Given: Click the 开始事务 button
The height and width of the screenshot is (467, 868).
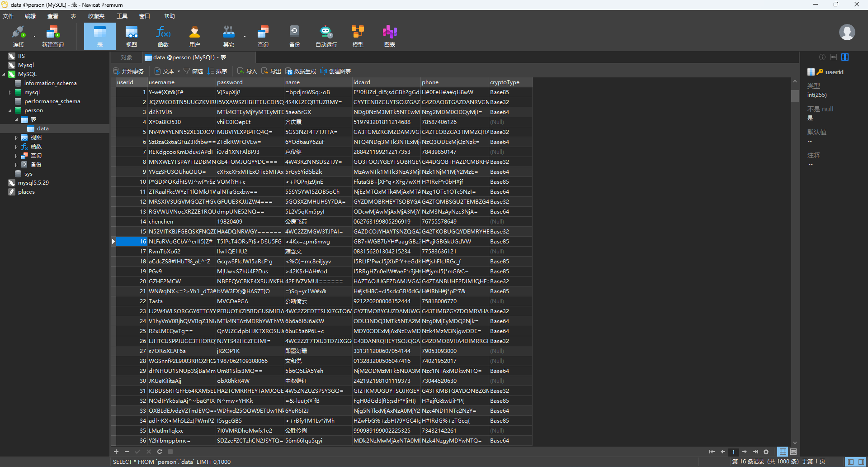Looking at the screenshot, I should 128,71.
